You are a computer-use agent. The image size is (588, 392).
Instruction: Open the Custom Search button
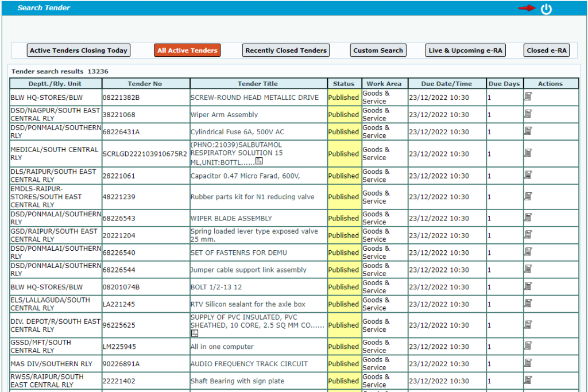pyautogui.click(x=378, y=51)
